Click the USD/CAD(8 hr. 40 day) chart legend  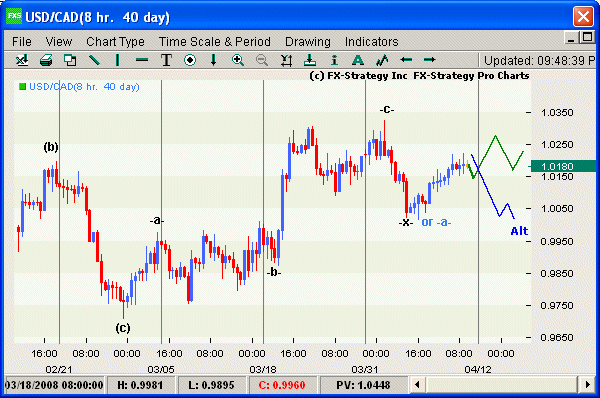pos(84,87)
